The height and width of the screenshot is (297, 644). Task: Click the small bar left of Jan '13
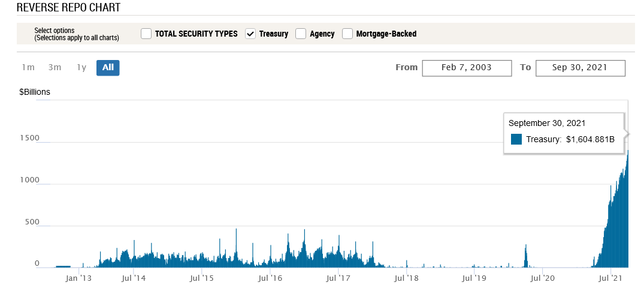pos(63,266)
